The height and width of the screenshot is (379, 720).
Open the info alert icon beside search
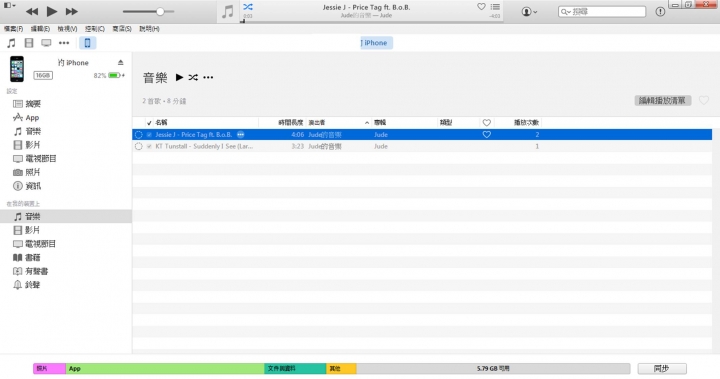pyautogui.click(x=660, y=11)
